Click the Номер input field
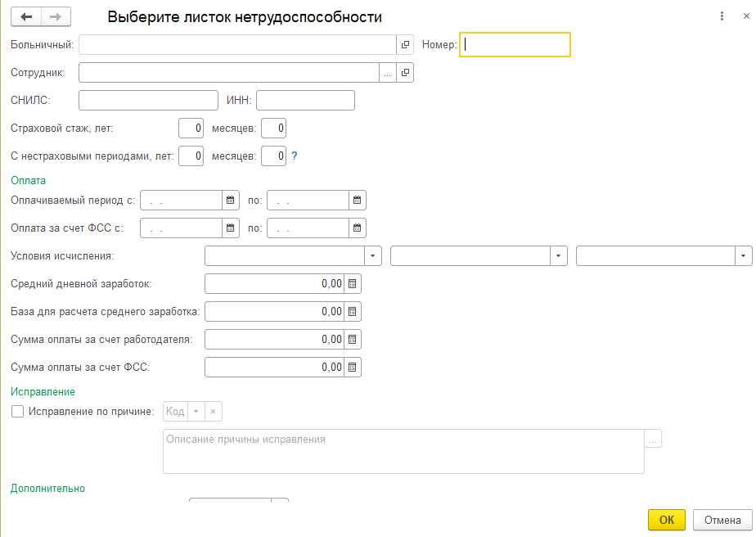This screenshot has height=537, width=756. coord(515,44)
